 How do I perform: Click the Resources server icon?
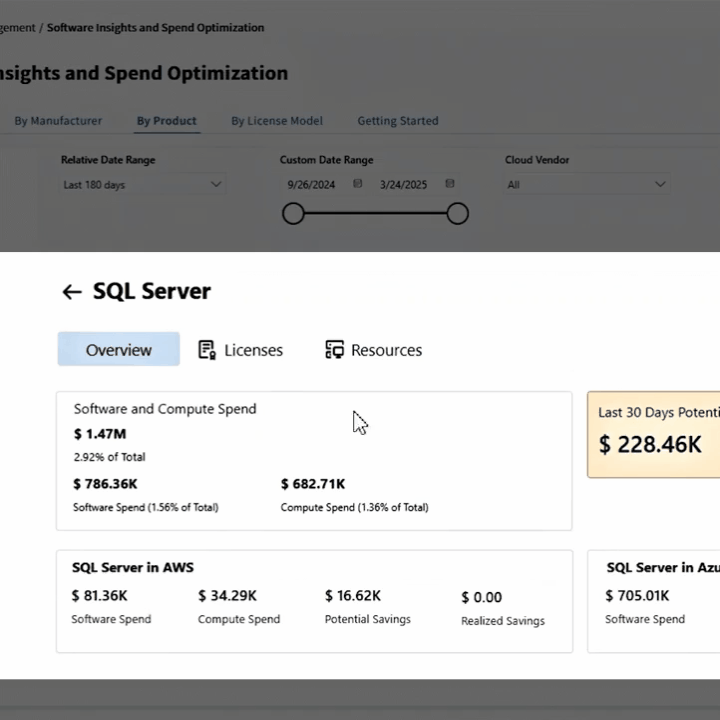pyautogui.click(x=334, y=350)
